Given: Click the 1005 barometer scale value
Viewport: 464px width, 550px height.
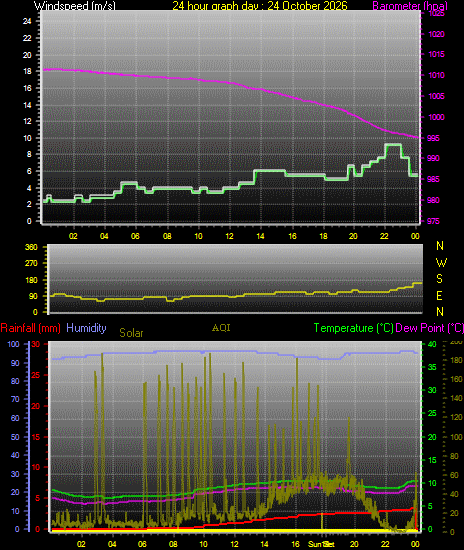Looking at the screenshot, I should pyautogui.click(x=437, y=96).
